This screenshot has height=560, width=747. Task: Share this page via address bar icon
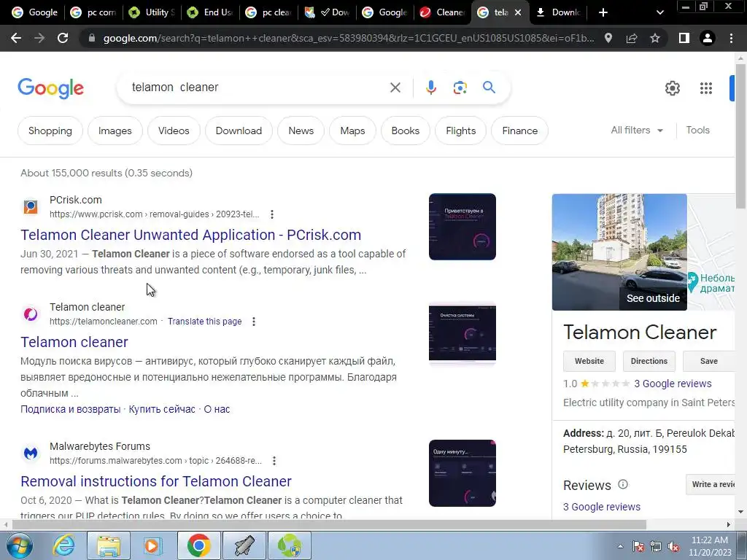[632, 38]
